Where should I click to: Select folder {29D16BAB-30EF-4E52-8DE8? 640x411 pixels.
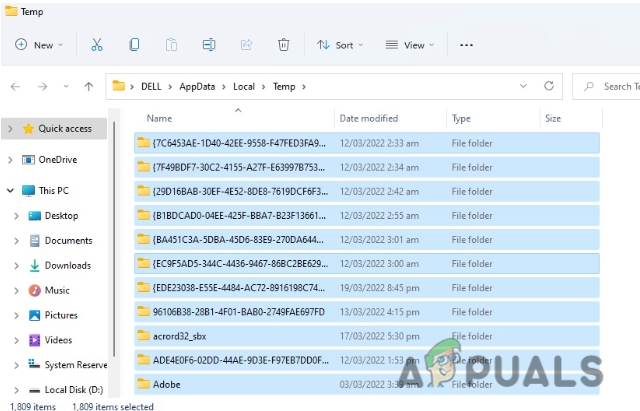point(367,191)
